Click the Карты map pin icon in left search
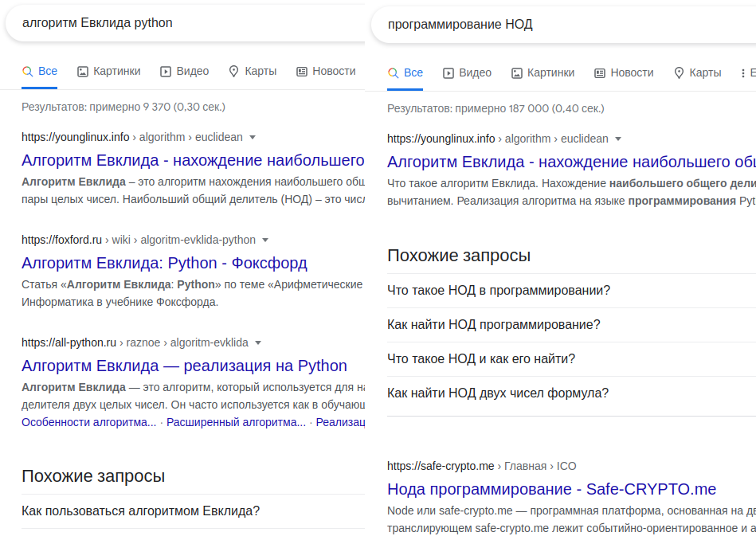Screen dimensions: 756x536 click(234, 72)
